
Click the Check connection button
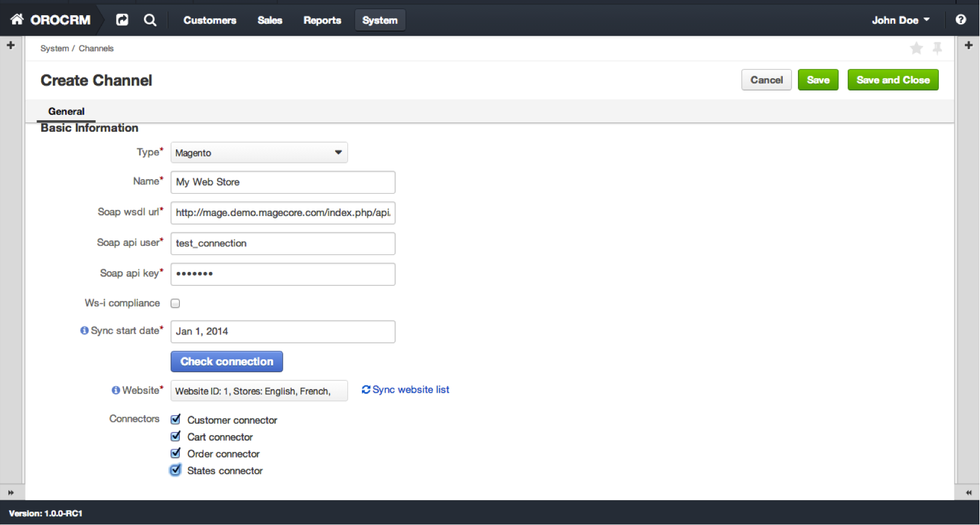(x=226, y=362)
